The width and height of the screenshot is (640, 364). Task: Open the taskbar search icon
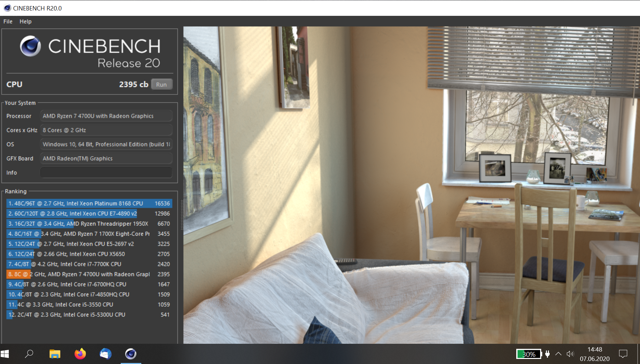29,354
